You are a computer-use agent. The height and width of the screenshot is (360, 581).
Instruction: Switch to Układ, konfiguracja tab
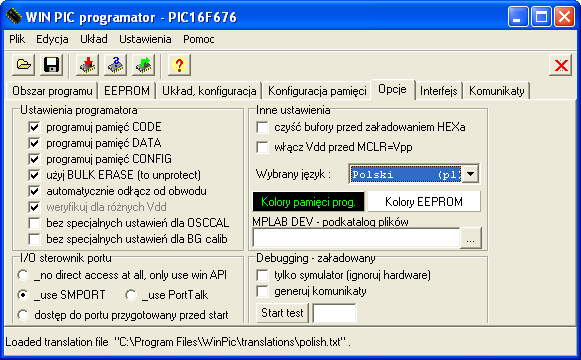[x=209, y=91]
